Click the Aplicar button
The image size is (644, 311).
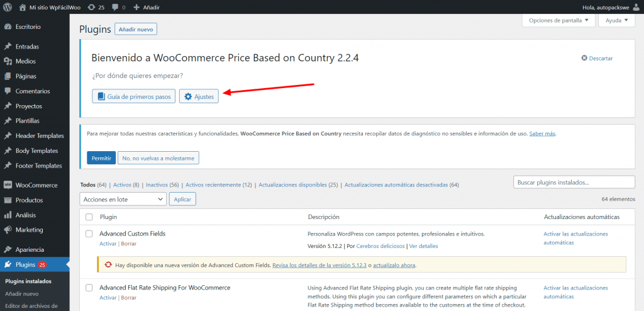(183, 199)
